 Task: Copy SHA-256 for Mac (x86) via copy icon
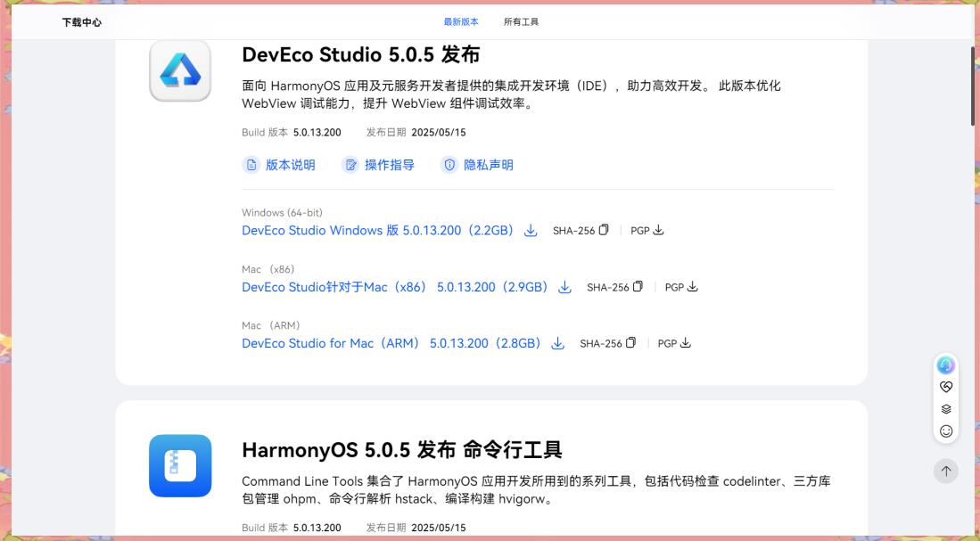click(x=638, y=287)
